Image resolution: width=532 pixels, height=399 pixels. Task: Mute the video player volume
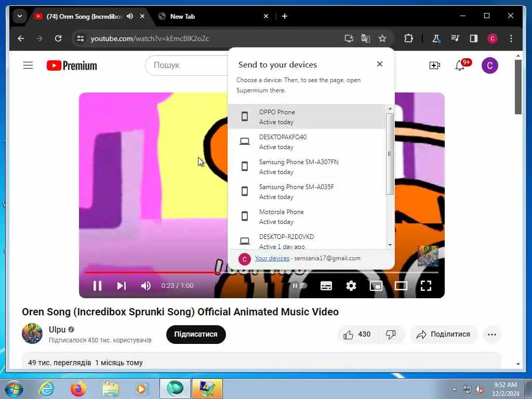pos(146,286)
